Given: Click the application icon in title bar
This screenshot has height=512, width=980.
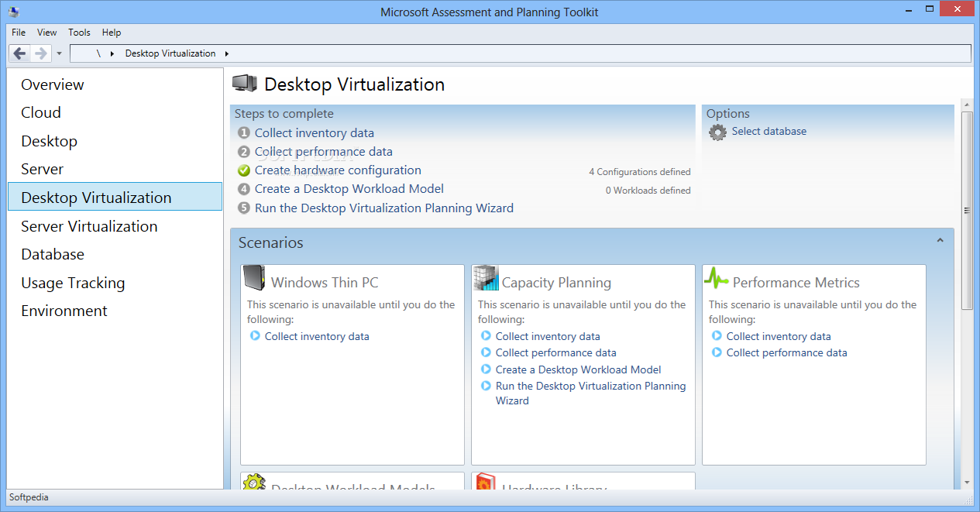Looking at the screenshot, I should pos(14,12).
